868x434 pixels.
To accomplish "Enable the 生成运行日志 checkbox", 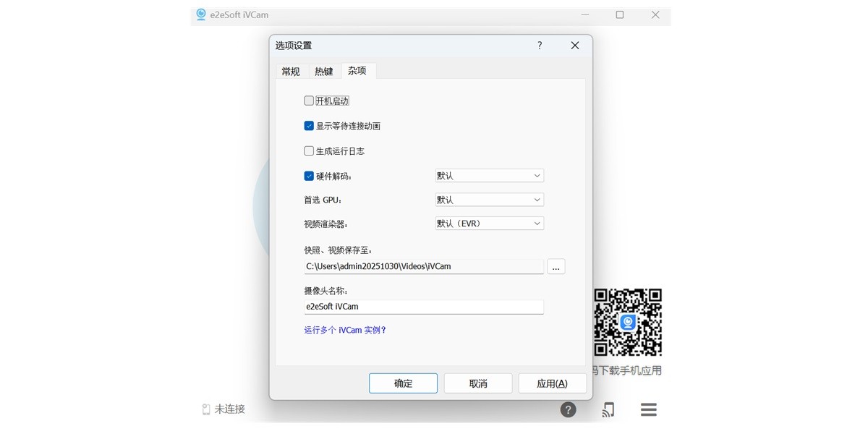I will click(x=309, y=150).
